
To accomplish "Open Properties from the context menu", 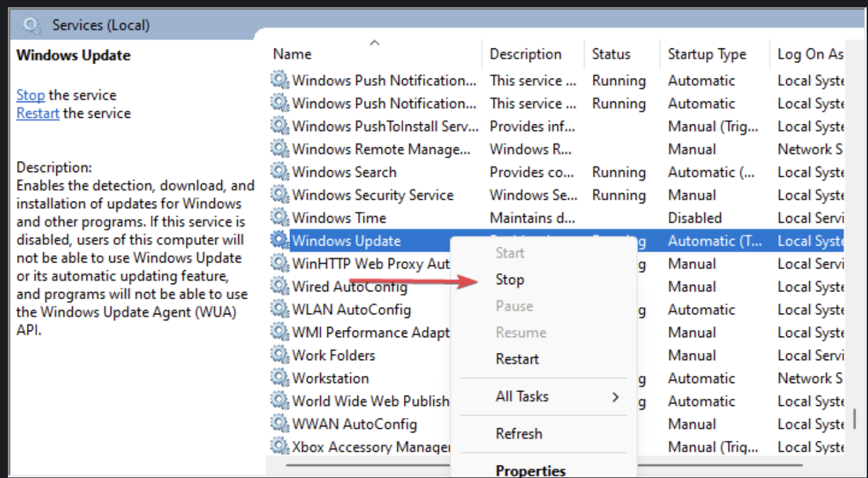I will (530, 470).
